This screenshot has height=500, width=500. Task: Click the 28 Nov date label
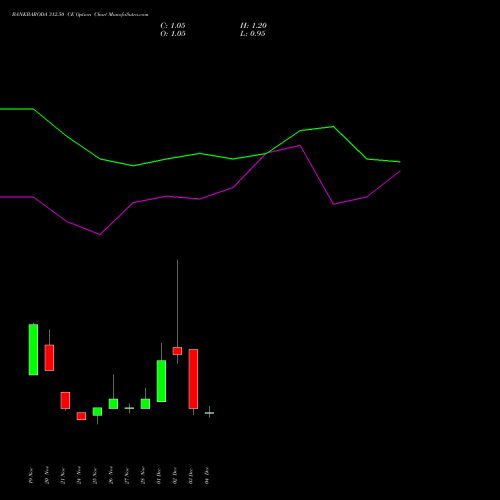143,476
